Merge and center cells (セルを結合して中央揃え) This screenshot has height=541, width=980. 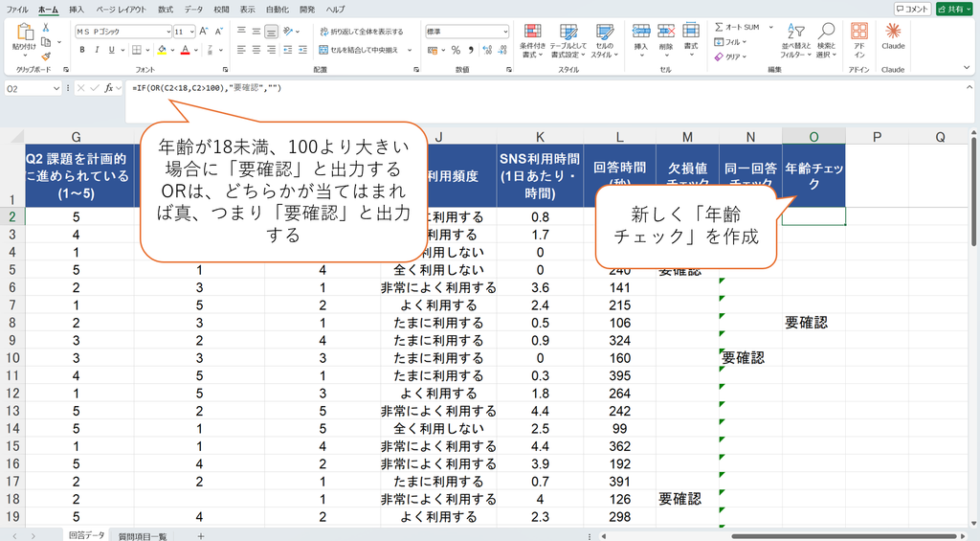click(364, 50)
